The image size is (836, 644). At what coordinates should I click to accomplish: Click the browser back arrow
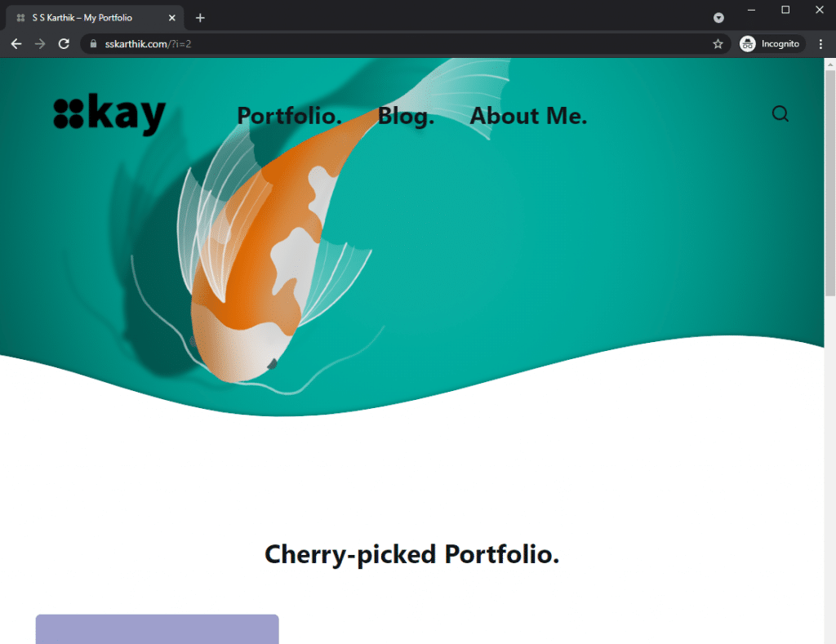16,44
